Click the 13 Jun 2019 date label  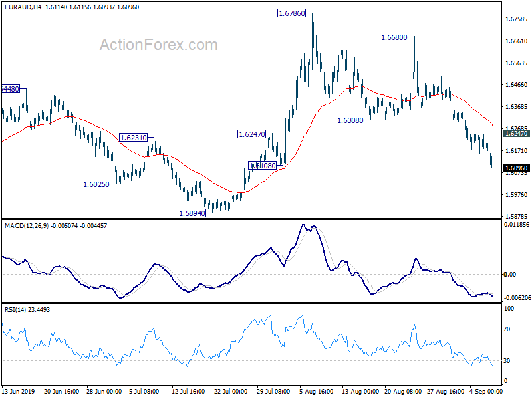(18, 391)
